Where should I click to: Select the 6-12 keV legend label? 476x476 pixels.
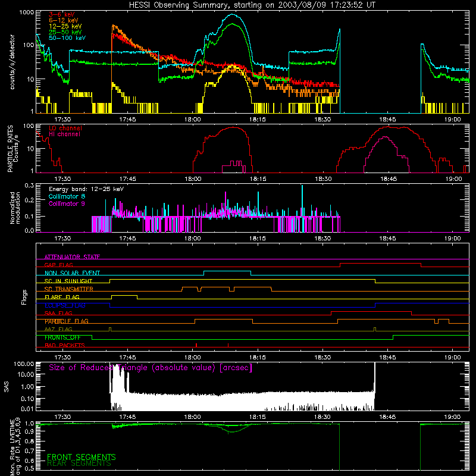[63, 20]
